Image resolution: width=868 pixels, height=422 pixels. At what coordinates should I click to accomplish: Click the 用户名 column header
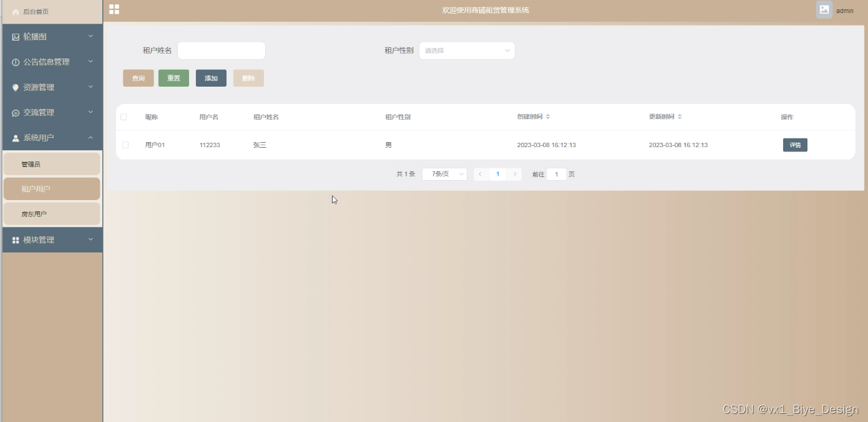point(209,117)
